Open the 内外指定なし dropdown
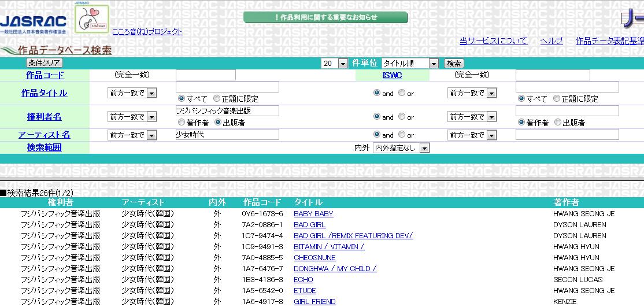644x307 pixels. (401, 148)
